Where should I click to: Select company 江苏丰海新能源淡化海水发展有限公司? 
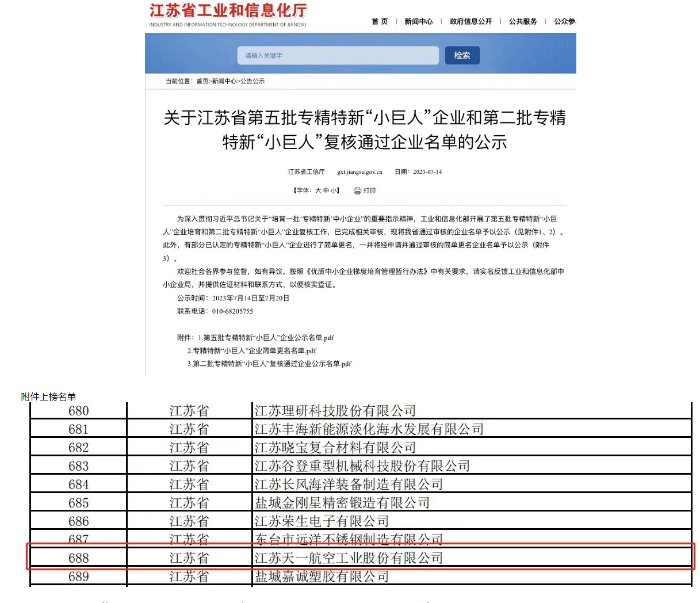pyautogui.click(x=369, y=429)
